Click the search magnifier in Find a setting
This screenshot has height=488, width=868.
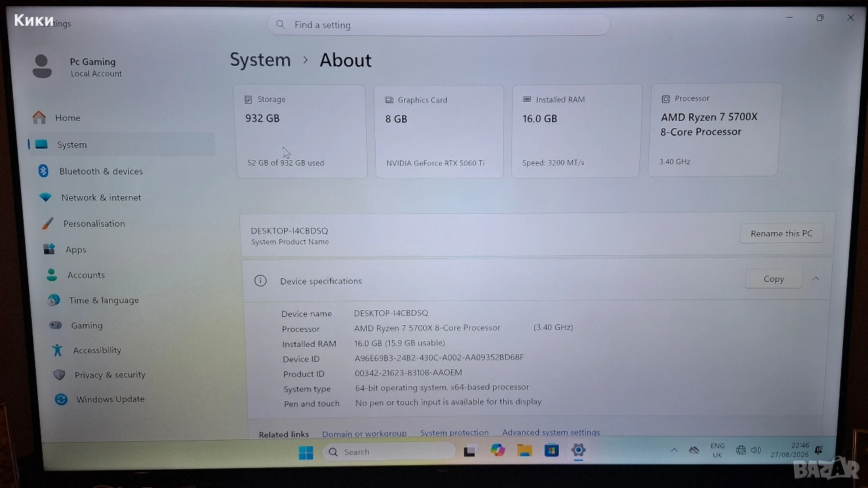[x=281, y=24]
